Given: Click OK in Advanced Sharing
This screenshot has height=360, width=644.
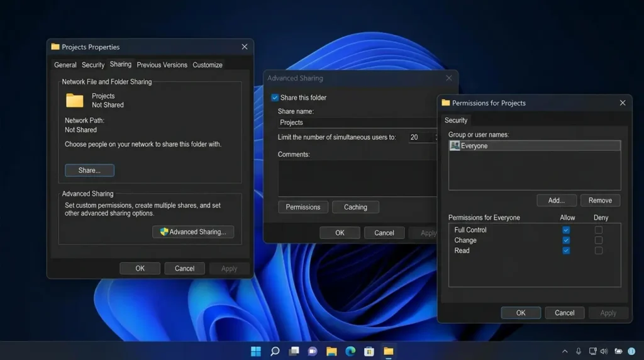Looking at the screenshot, I should click(x=340, y=233).
